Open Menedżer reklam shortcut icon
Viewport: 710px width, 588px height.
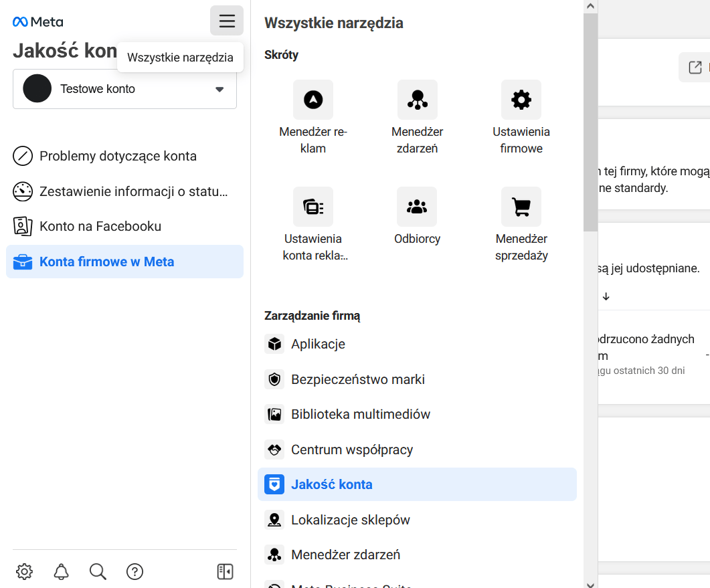(x=313, y=100)
